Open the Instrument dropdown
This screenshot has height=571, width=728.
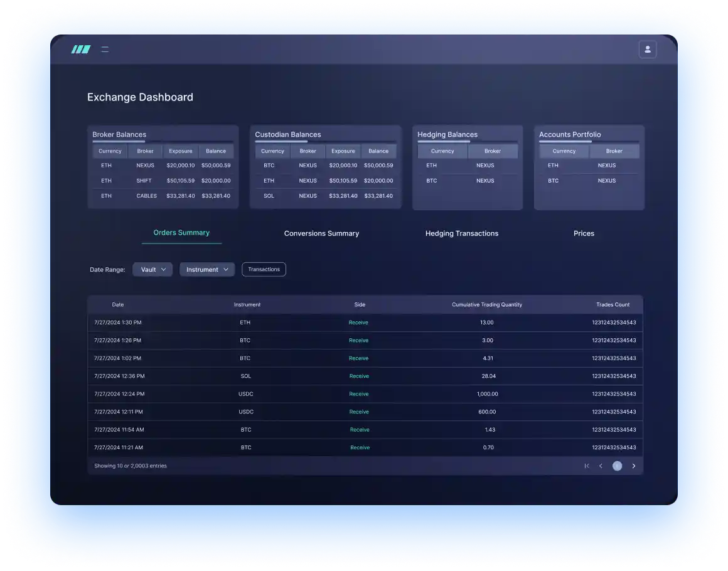[207, 270]
